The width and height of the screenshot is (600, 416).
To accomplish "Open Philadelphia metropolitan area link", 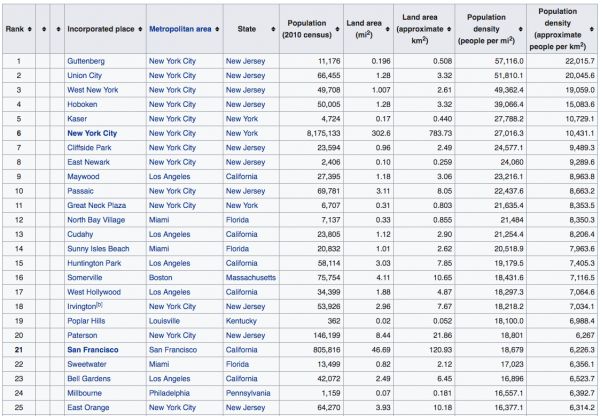I will pyautogui.click(x=169, y=393).
